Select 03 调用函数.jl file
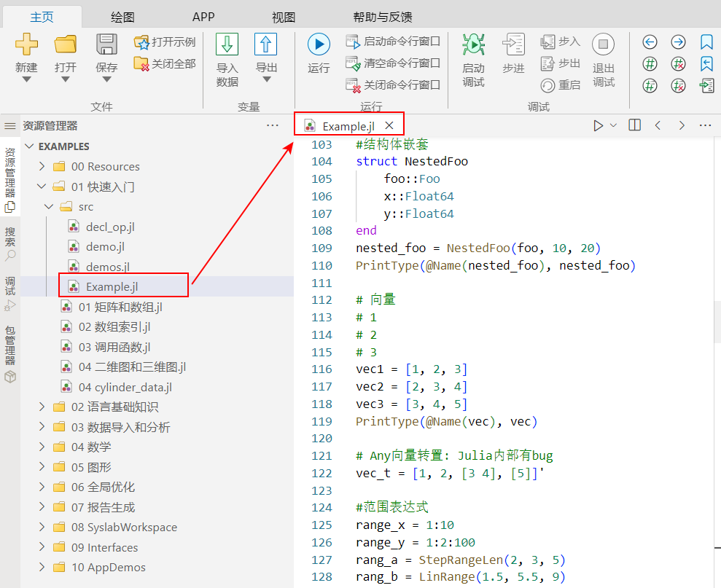 tap(114, 347)
